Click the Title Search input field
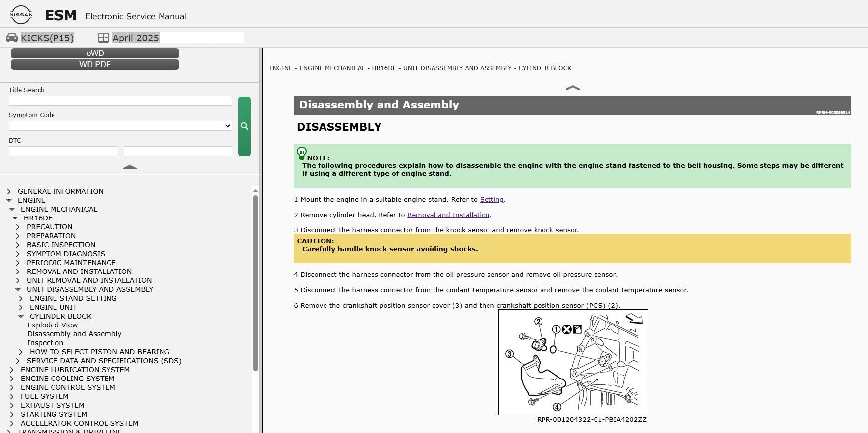The image size is (868, 433). [x=120, y=101]
